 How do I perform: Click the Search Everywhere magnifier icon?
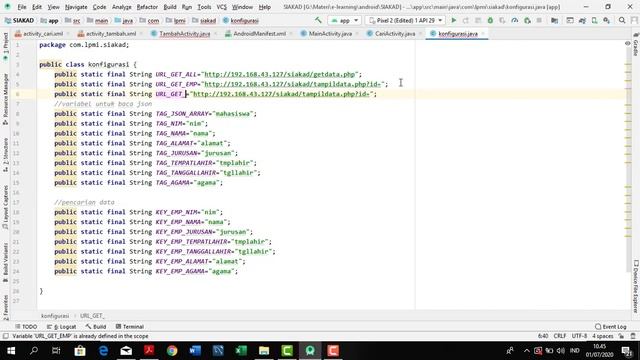pyautogui.click(x=622, y=20)
